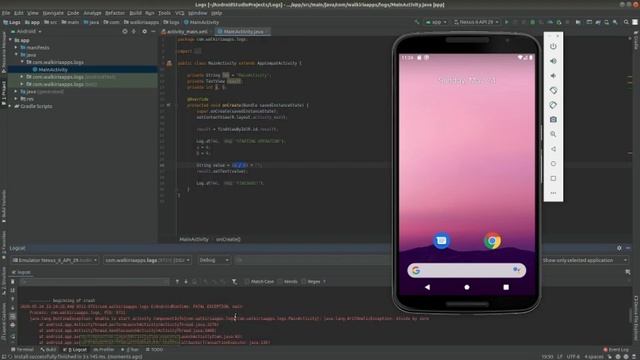
Task: Select MainActivity in project tree
Action: pyautogui.click(x=53, y=70)
